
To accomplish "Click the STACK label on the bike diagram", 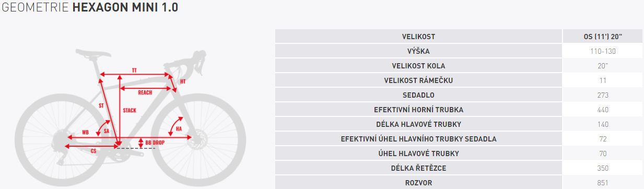I will coord(130,111).
